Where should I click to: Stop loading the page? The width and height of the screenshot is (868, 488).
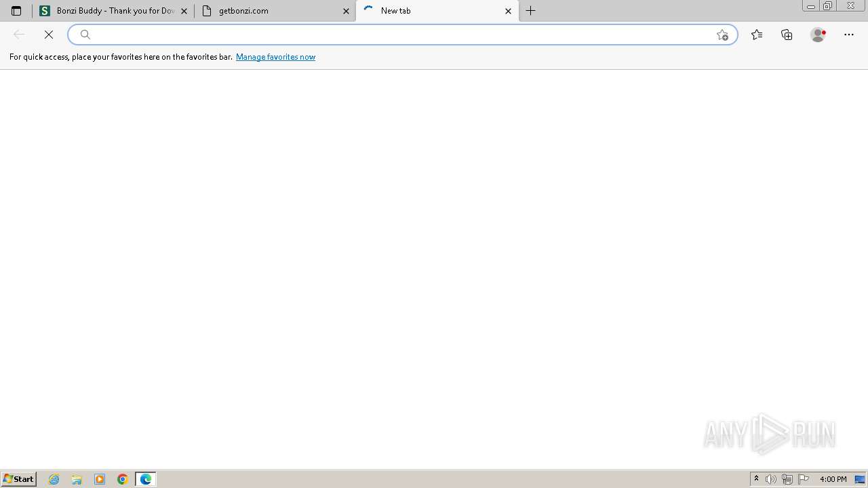click(49, 35)
